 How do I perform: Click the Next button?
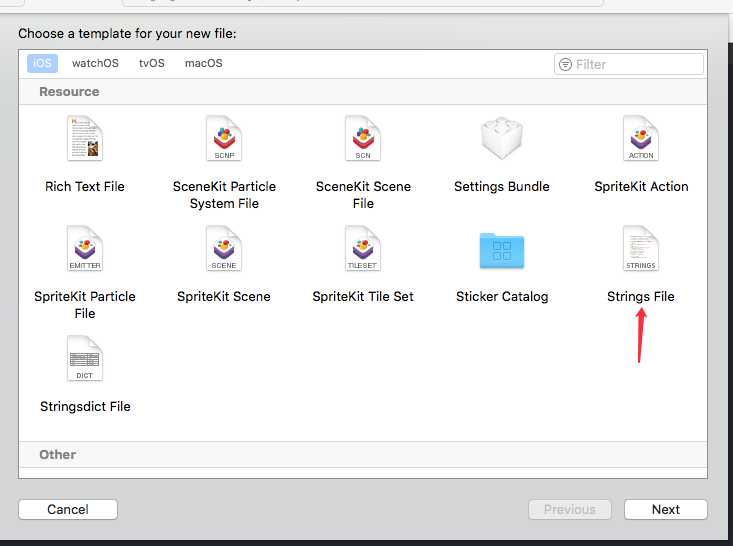[666, 509]
